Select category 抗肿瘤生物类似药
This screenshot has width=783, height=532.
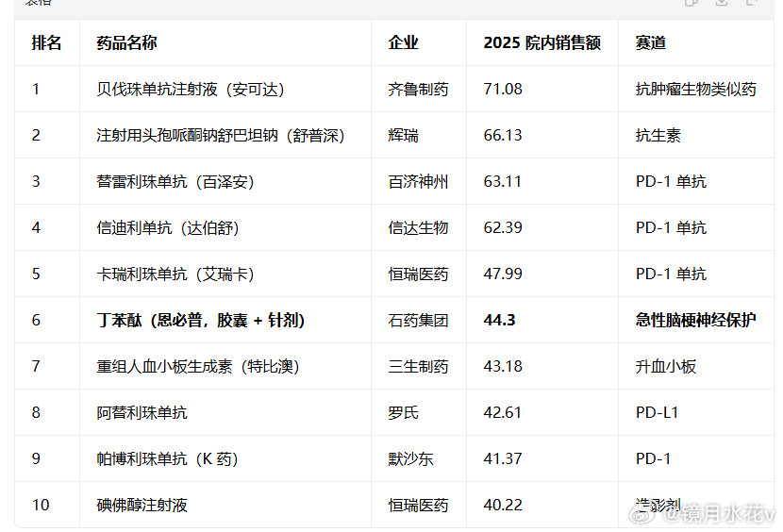click(696, 90)
